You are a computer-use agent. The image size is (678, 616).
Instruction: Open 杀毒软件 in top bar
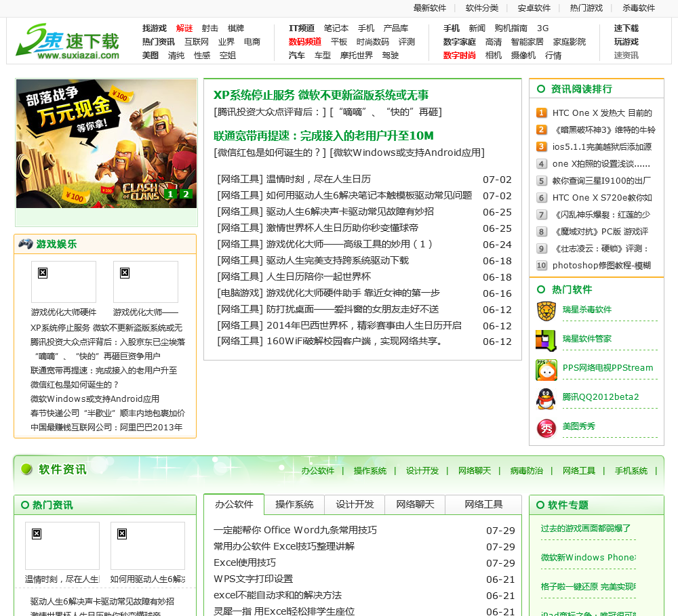(639, 7)
